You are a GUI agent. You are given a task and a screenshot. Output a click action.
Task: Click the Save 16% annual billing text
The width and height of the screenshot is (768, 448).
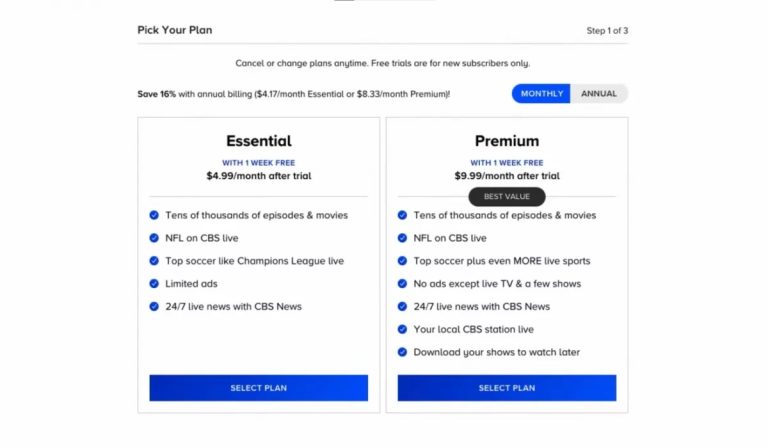click(294, 94)
